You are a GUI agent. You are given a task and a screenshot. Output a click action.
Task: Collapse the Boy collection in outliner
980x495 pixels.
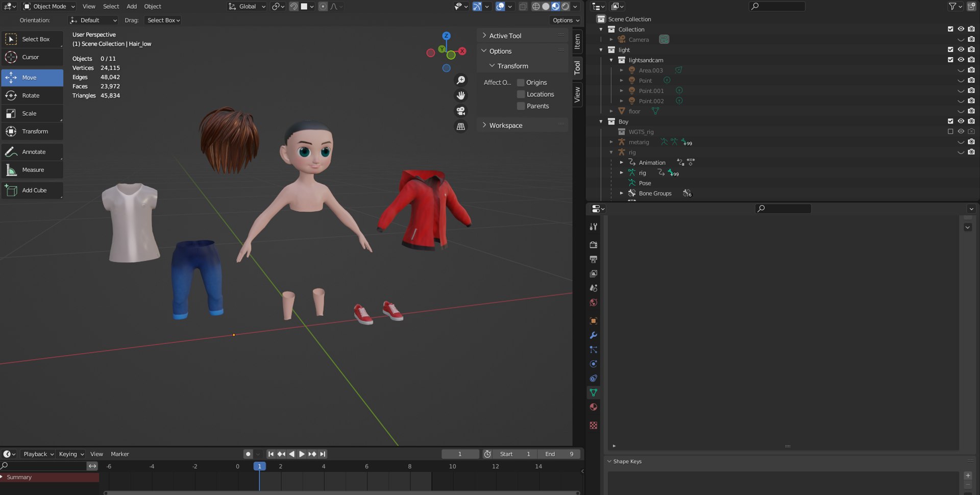(601, 121)
